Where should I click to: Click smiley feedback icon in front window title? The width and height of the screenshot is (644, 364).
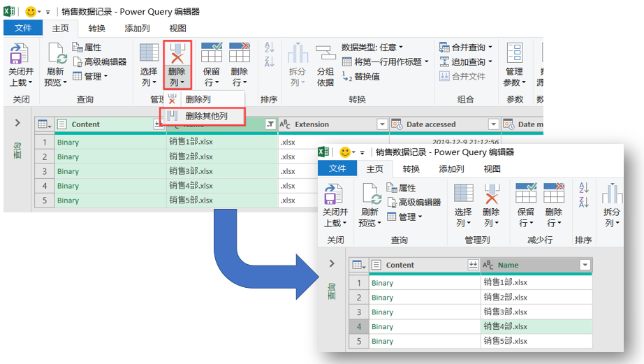(x=345, y=152)
